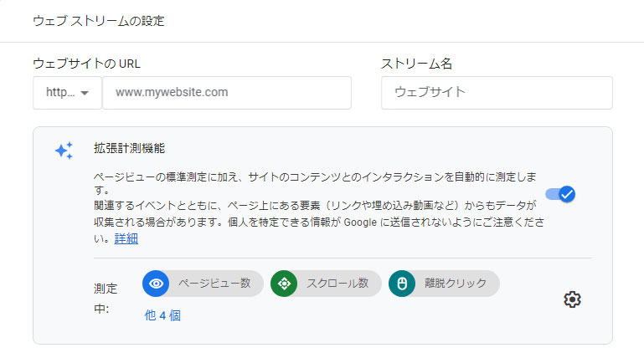This screenshot has height=358, width=644.
Task: Focus the www.mywebsite.com URL field
Action: pos(226,93)
